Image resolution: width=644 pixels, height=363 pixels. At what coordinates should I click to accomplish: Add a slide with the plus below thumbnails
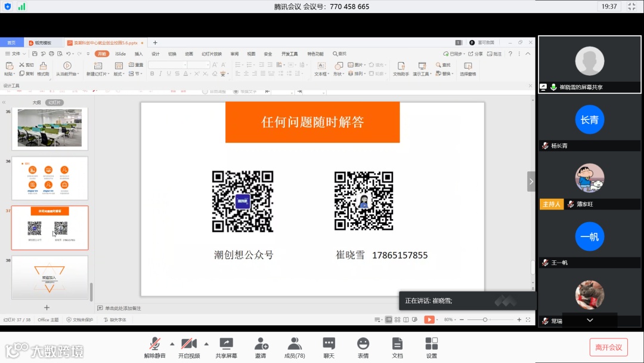pos(47,307)
